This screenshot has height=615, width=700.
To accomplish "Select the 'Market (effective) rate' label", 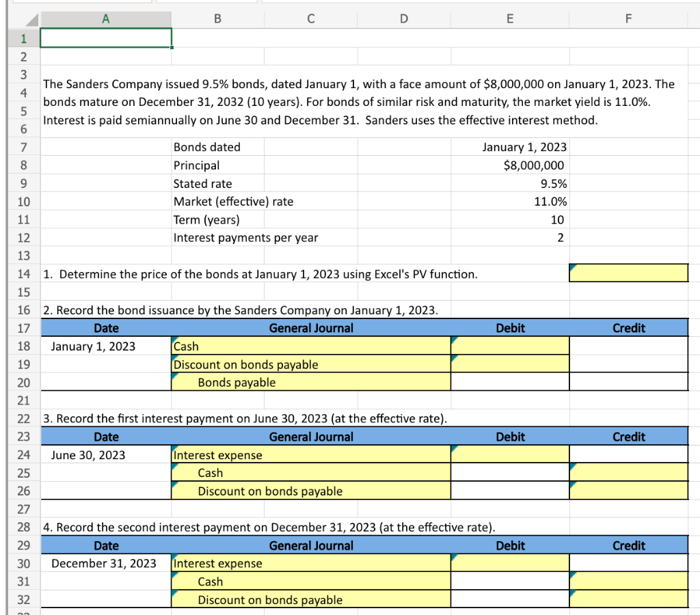I will [234, 202].
